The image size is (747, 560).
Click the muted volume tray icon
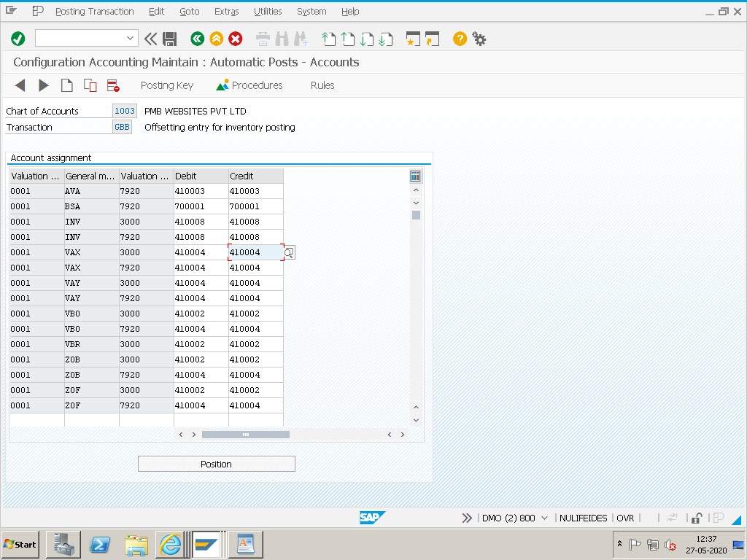coord(670,544)
